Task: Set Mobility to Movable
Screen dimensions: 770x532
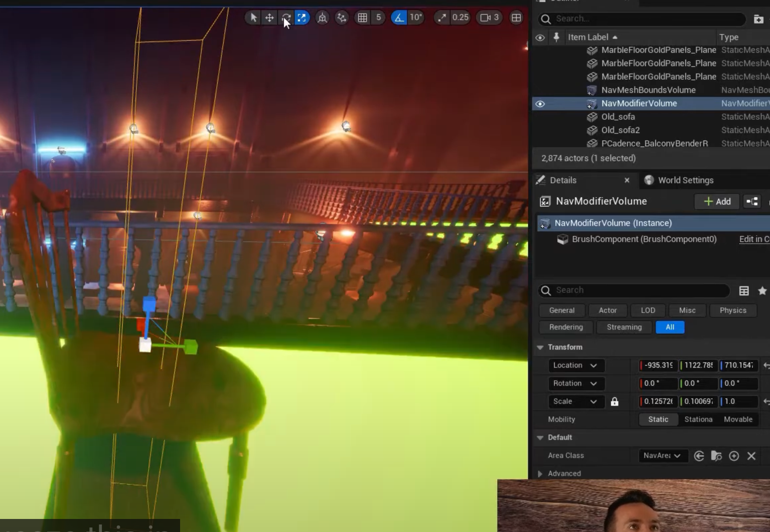Action: pyautogui.click(x=737, y=419)
